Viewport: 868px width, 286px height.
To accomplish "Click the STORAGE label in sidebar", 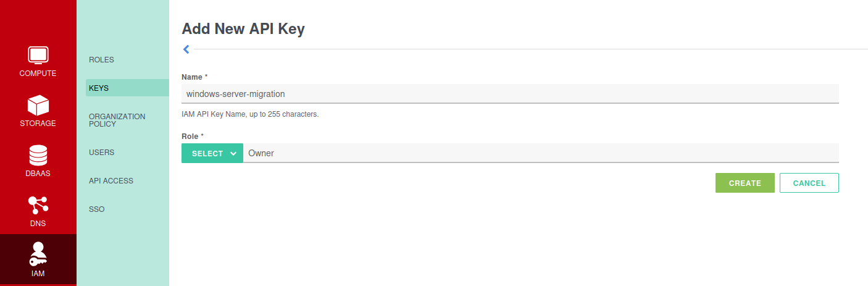I will (x=38, y=124).
